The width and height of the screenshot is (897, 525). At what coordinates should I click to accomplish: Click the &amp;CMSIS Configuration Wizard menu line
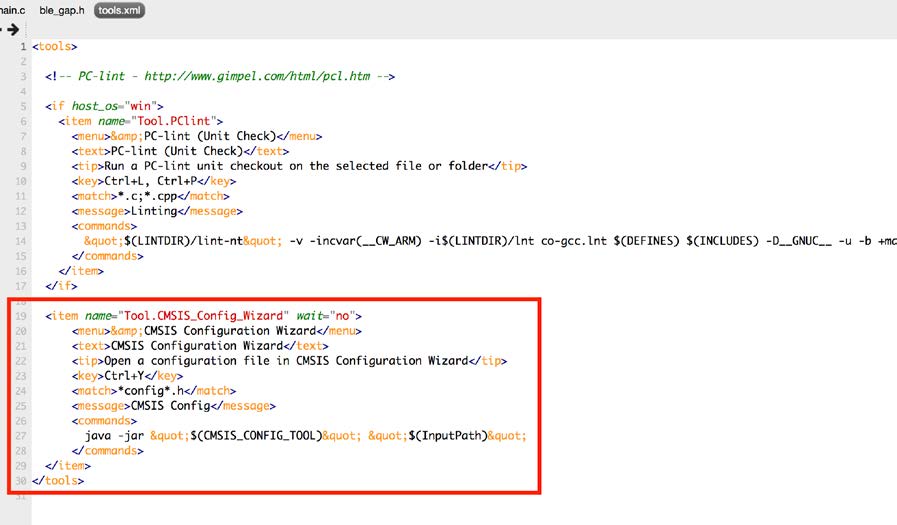pyautogui.click(x=216, y=331)
